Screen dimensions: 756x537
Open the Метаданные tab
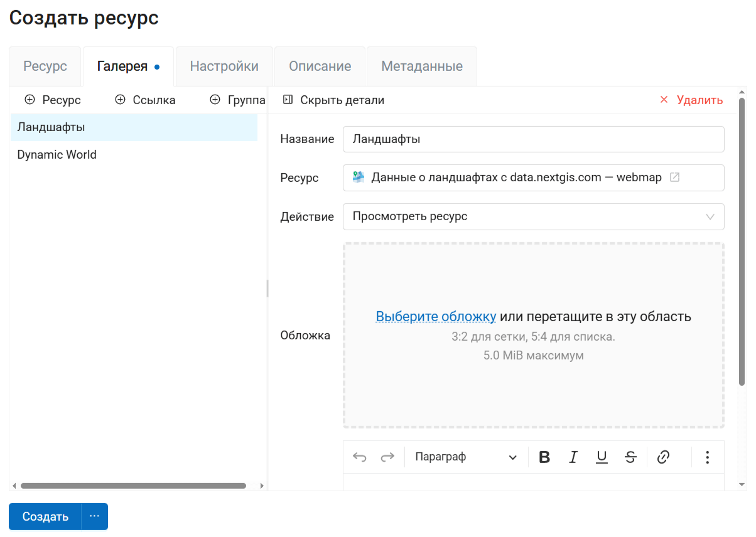coord(421,66)
